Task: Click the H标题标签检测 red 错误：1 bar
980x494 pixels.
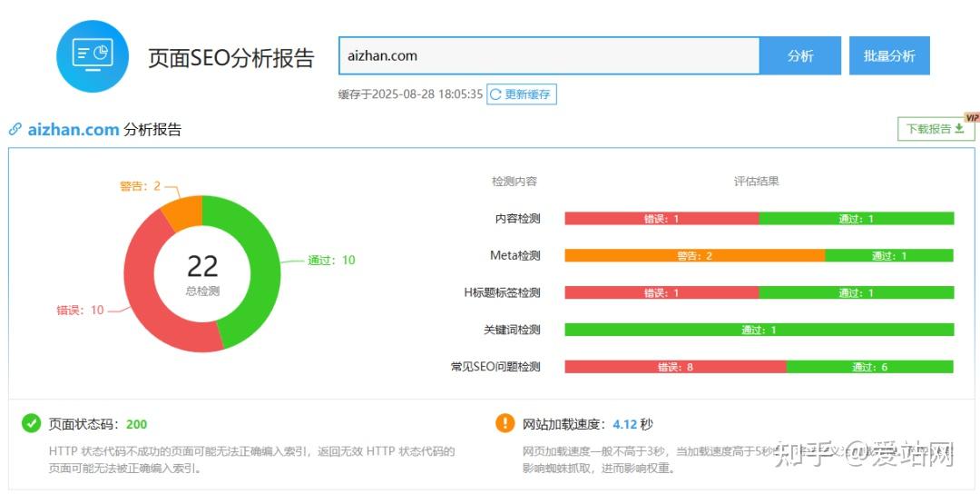Action: click(x=661, y=292)
